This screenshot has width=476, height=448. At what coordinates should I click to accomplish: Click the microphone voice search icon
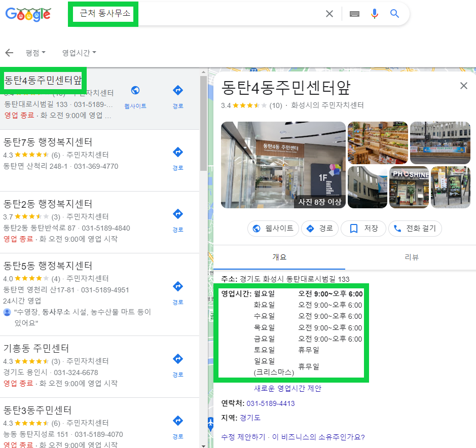pyautogui.click(x=375, y=14)
